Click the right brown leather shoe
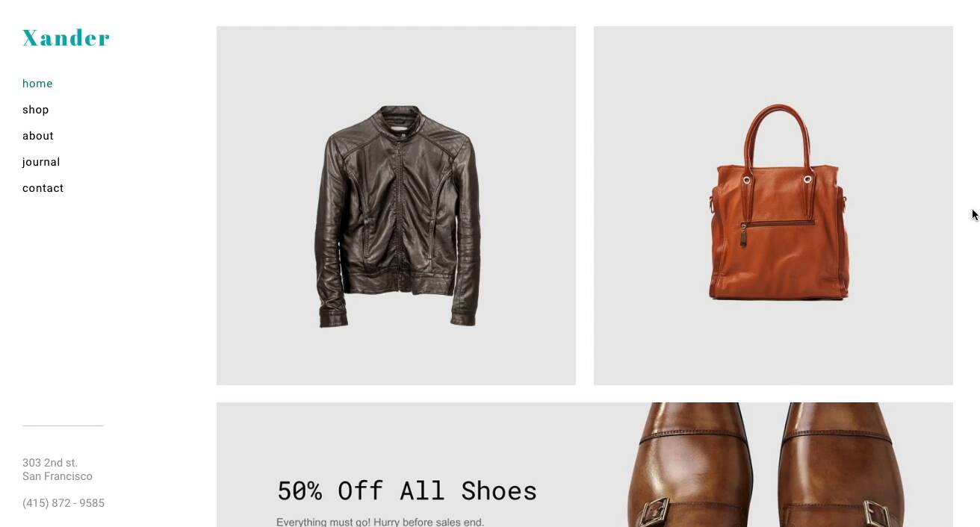 tap(840, 465)
